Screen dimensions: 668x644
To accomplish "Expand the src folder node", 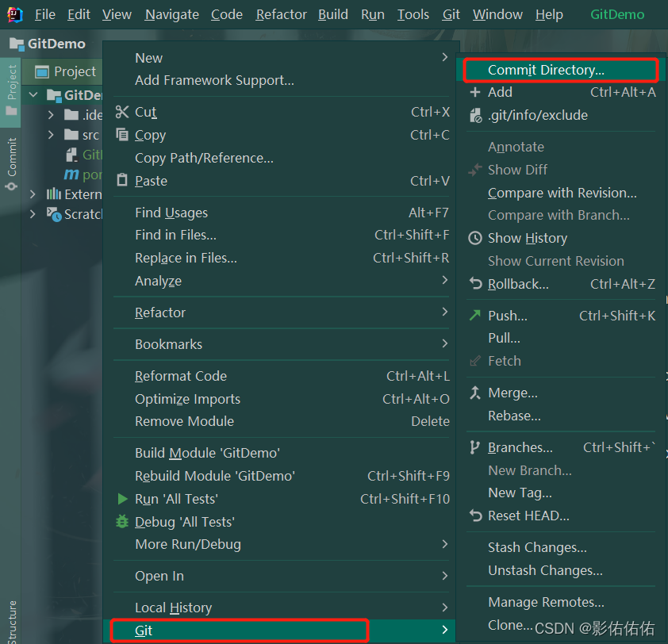I will coord(51,135).
